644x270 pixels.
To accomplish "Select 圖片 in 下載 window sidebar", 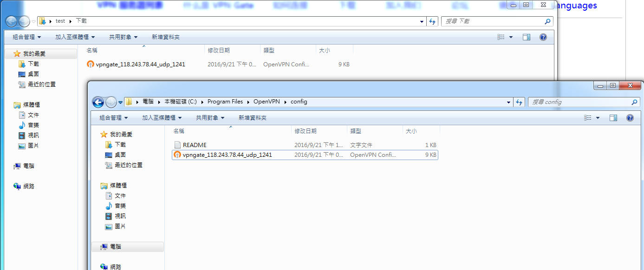I will [x=29, y=146].
